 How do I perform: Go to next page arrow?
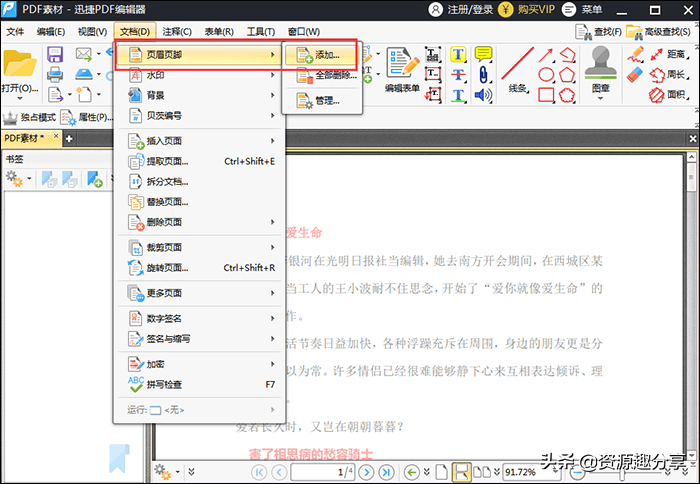(x=366, y=472)
